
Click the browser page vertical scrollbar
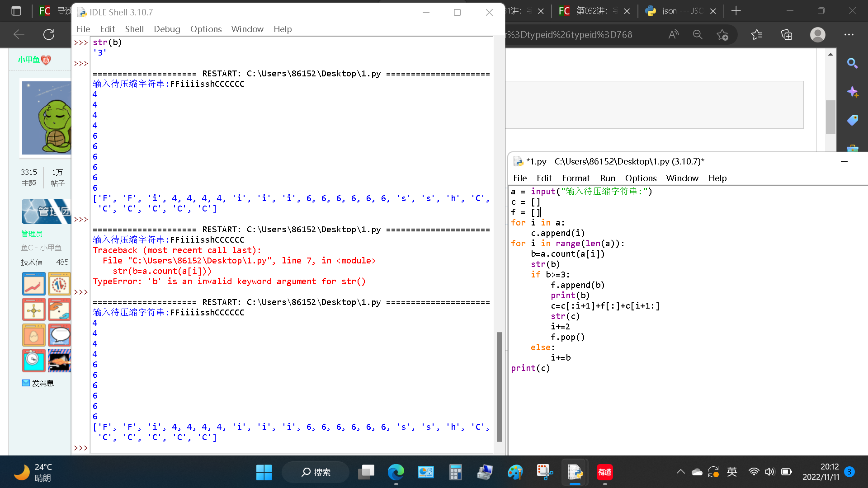point(830,117)
